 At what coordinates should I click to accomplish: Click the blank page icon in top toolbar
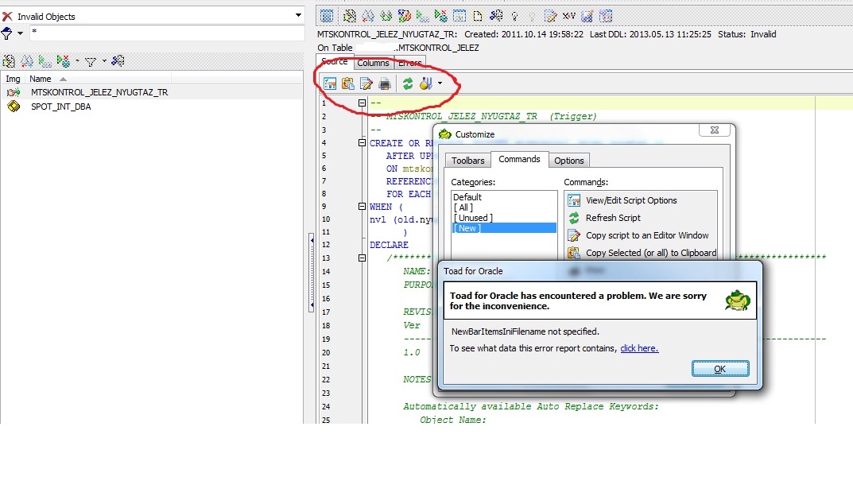(478, 17)
